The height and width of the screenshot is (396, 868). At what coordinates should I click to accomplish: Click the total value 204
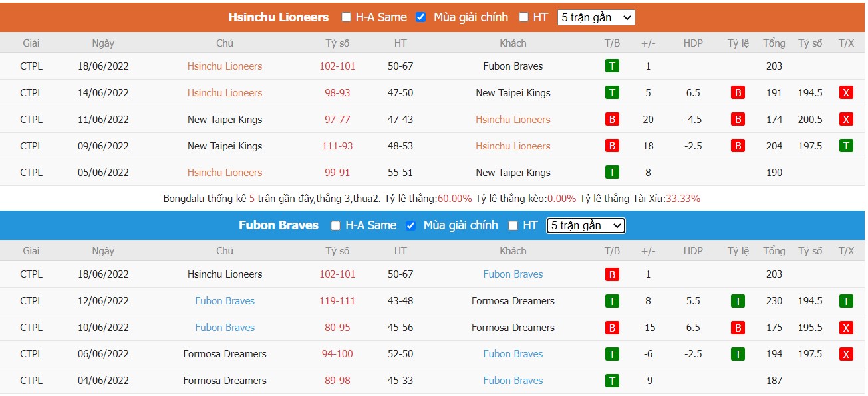pos(774,146)
